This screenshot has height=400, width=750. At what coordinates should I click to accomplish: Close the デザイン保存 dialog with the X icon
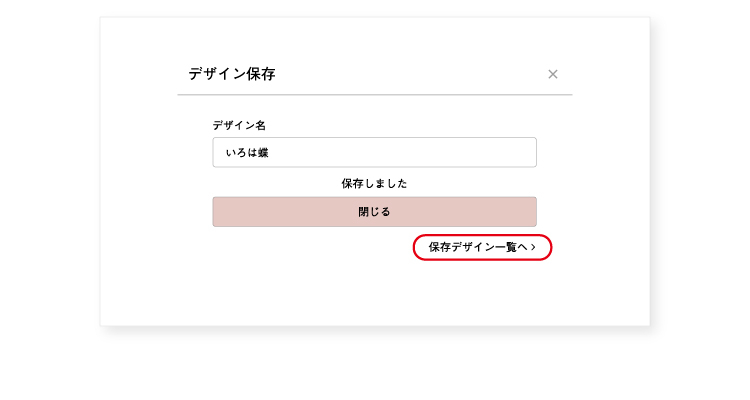point(553,74)
